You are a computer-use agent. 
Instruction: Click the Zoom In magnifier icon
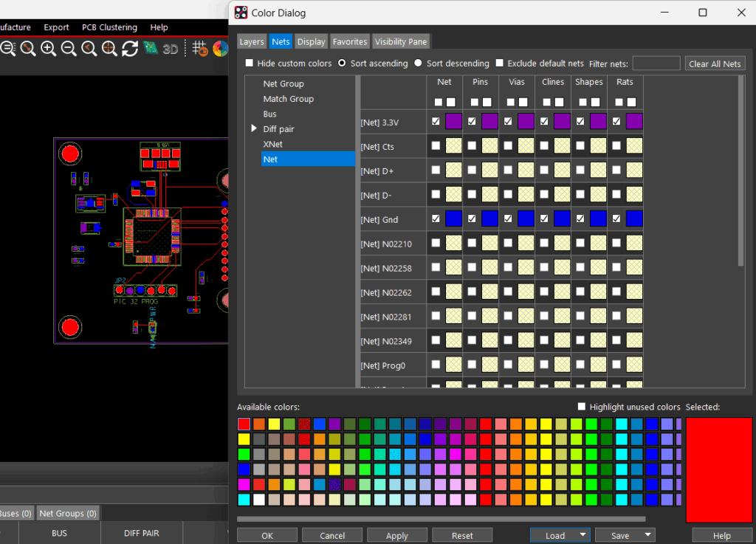pyautogui.click(x=48, y=49)
